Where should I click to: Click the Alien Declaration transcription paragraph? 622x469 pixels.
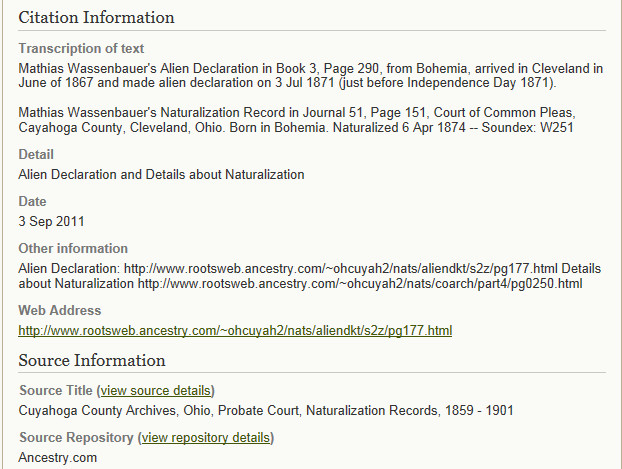[x=311, y=75]
